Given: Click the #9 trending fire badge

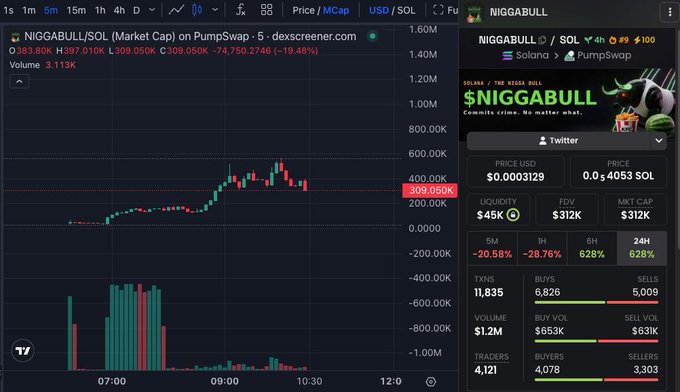Looking at the screenshot, I should 619,40.
